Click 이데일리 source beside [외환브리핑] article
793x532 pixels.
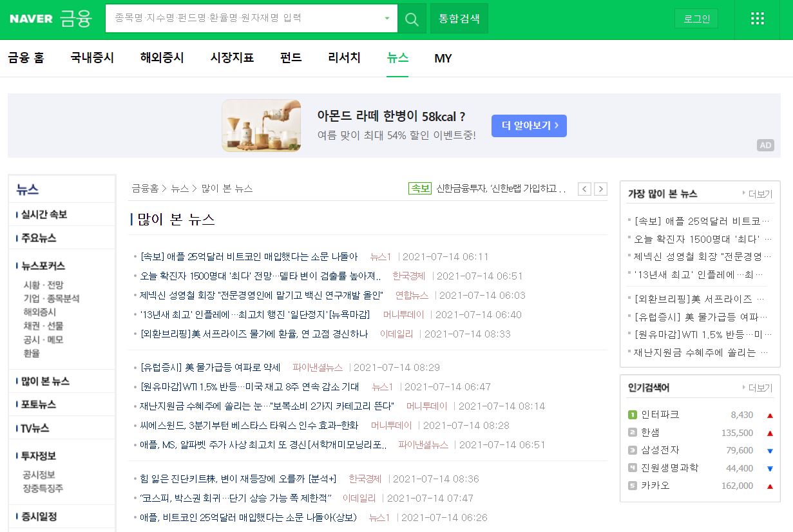tap(396, 334)
